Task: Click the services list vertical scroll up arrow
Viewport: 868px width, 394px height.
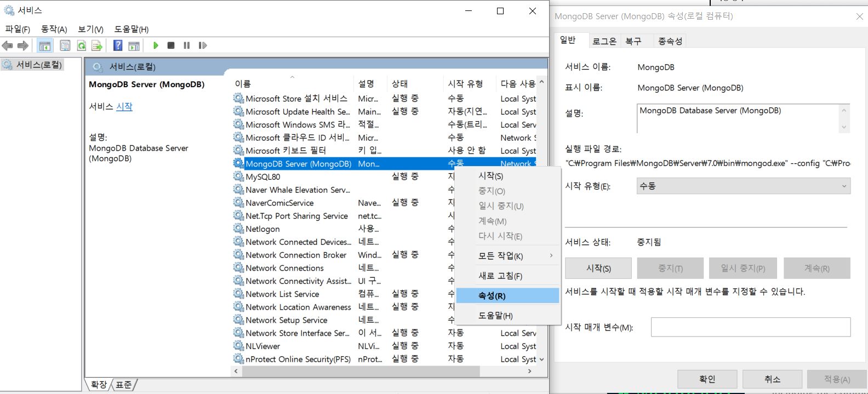Action: pos(542,82)
